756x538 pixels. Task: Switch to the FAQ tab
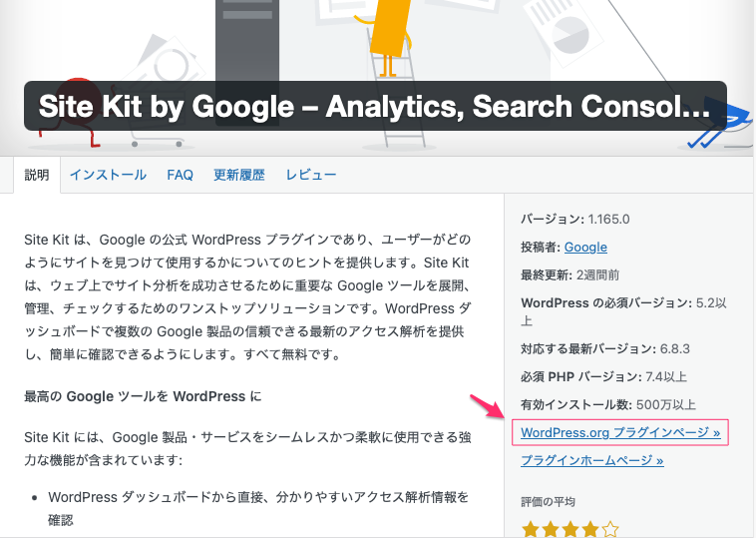point(180,175)
